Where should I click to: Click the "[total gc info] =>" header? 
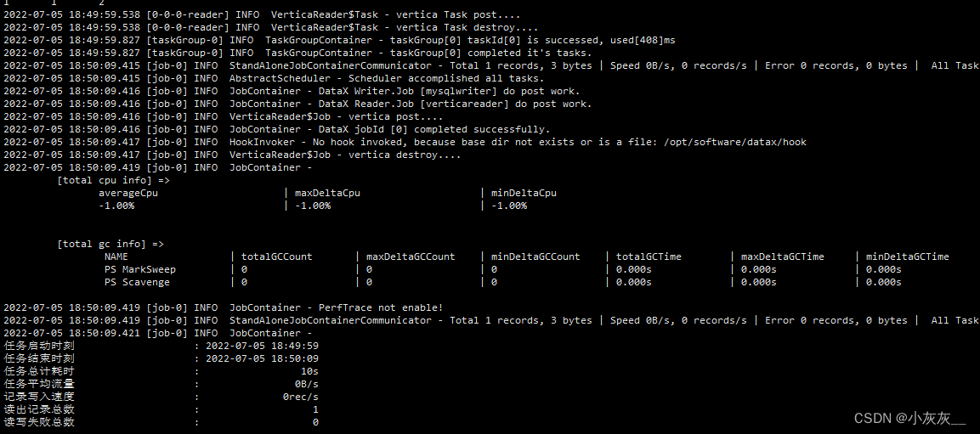(x=110, y=244)
